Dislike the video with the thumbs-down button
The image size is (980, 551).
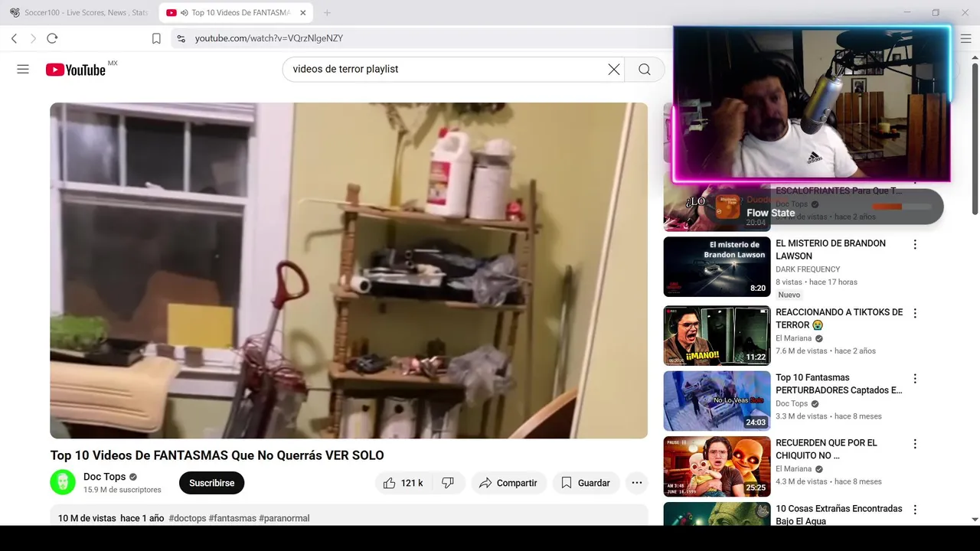pos(449,483)
